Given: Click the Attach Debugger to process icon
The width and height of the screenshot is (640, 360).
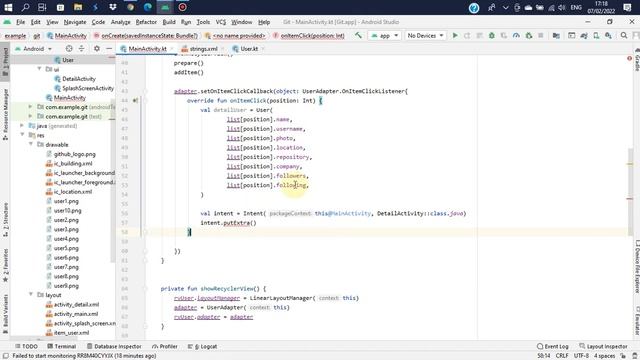Looking at the screenshot, I should (529, 36).
